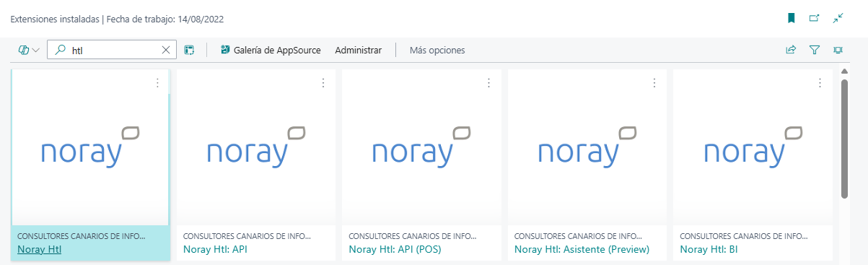Open three-dot menu on Noray Htl tile
Screen dimensions: 868x265
[157, 83]
